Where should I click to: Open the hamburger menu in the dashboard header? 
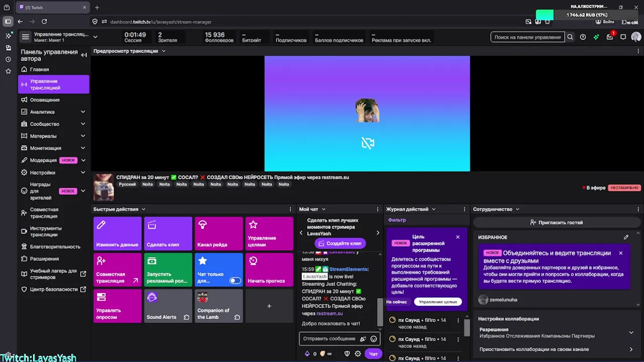pyautogui.click(x=25, y=37)
